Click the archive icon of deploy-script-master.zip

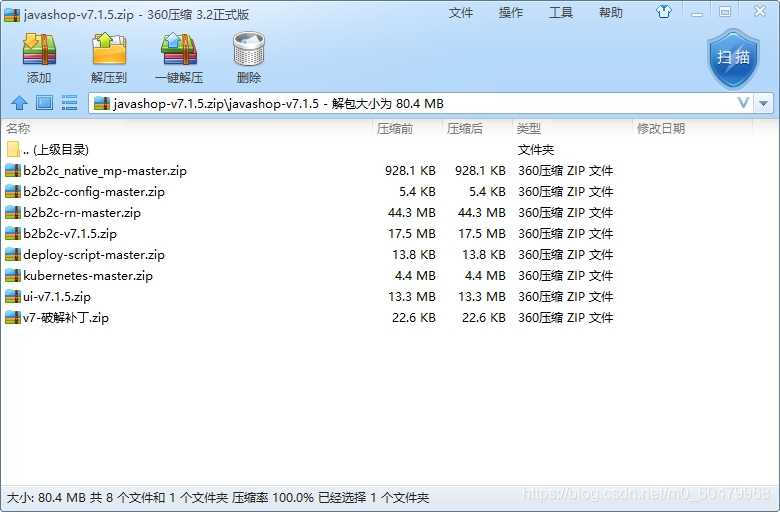pyautogui.click(x=12, y=255)
